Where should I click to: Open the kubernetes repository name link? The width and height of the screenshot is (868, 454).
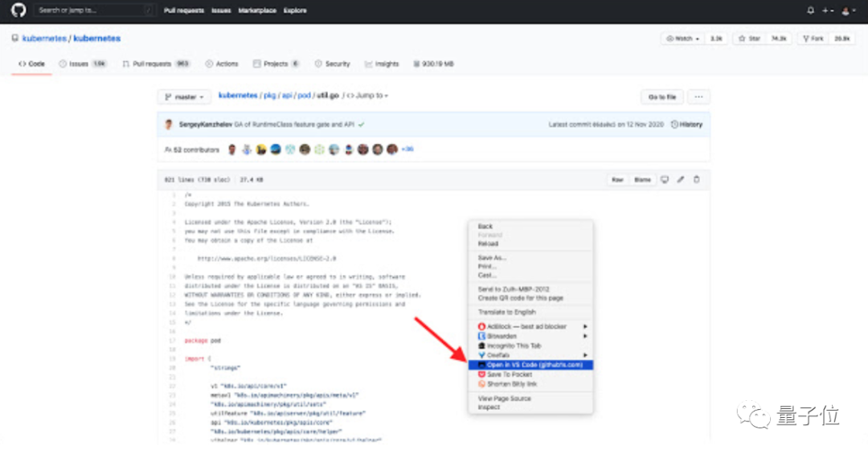97,39
